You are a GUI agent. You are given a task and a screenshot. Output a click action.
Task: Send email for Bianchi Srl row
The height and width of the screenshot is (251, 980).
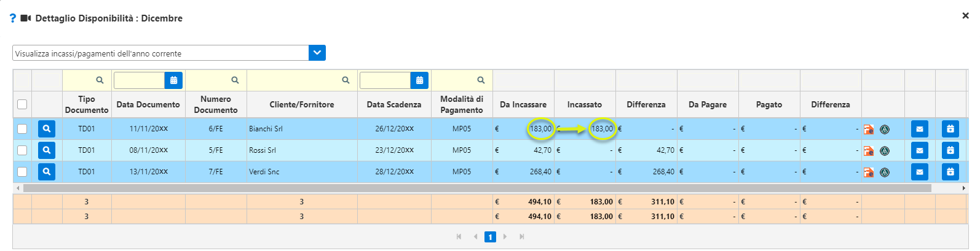tap(920, 129)
